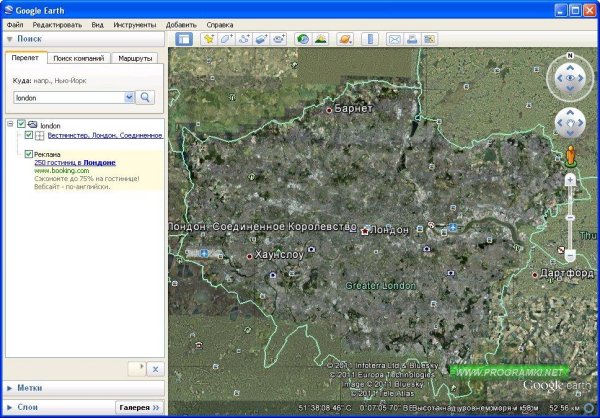The width and height of the screenshot is (600, 418).
Task: Open the Инструменты menu
Action: (x=135, y=25)
